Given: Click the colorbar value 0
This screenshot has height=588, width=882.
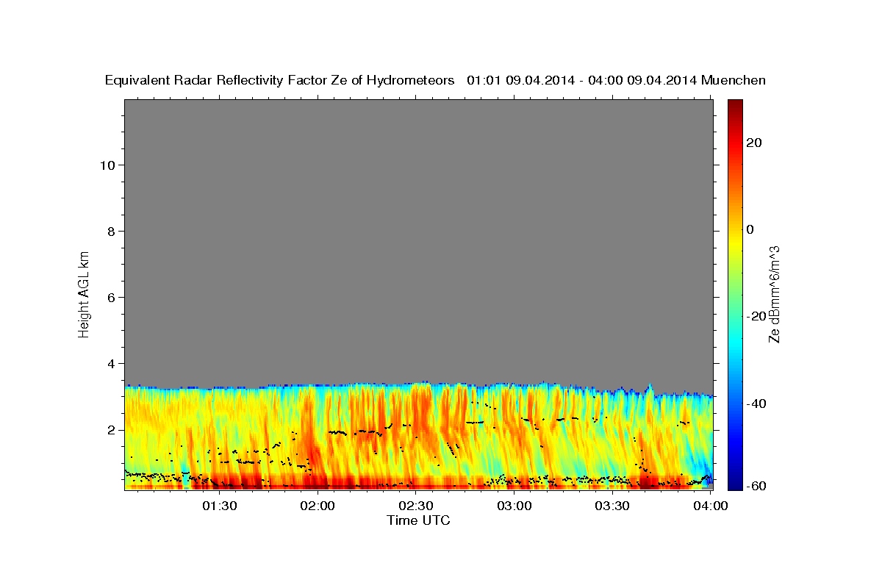Looking at the screenshot, I should point(750,229).
